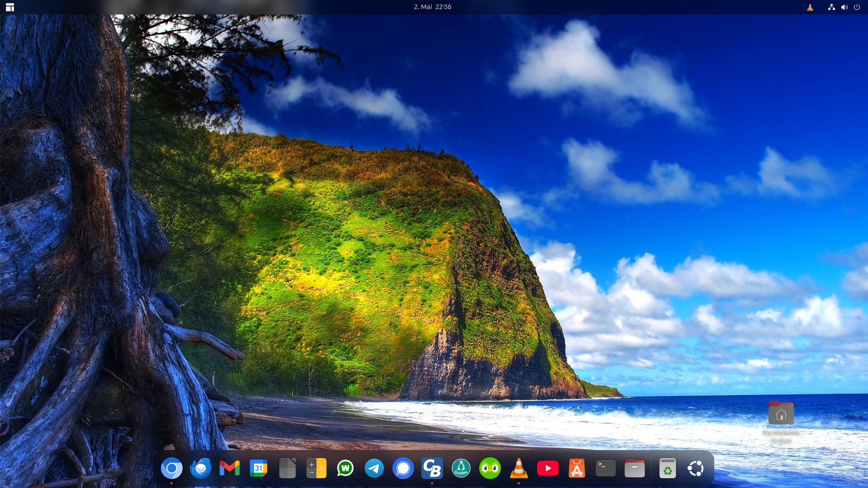This screenshot has height=488, width=868.
Task: Open the WhatsApp dock icon
Action: [345, 469]
